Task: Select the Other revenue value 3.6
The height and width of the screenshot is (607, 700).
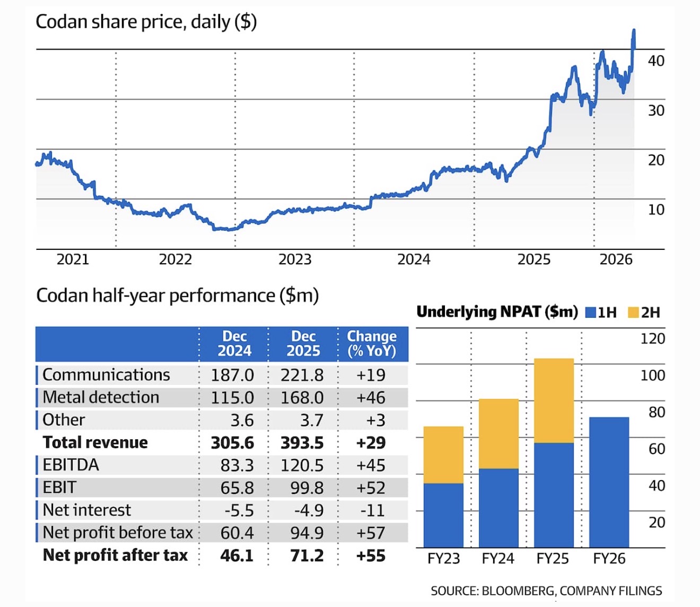Action: (242, 420)
